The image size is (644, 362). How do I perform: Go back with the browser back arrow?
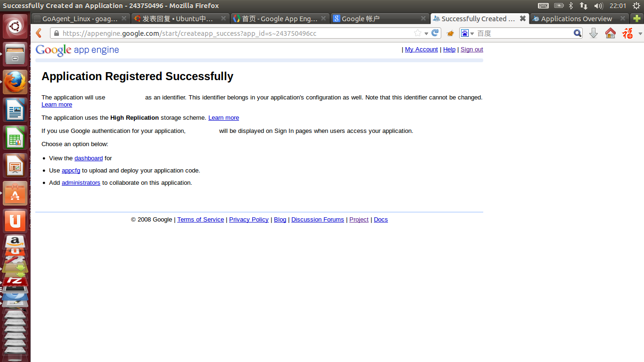click(39, 33)
